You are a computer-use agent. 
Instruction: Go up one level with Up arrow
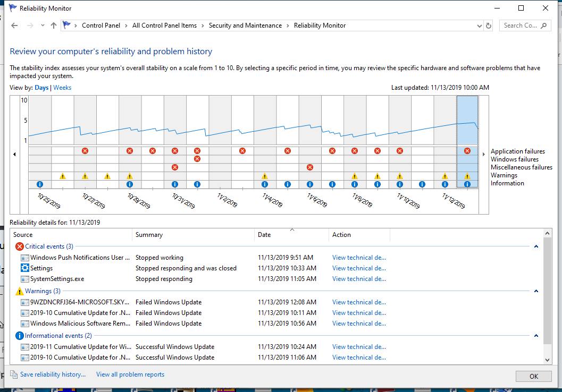[x=53, y=25]
